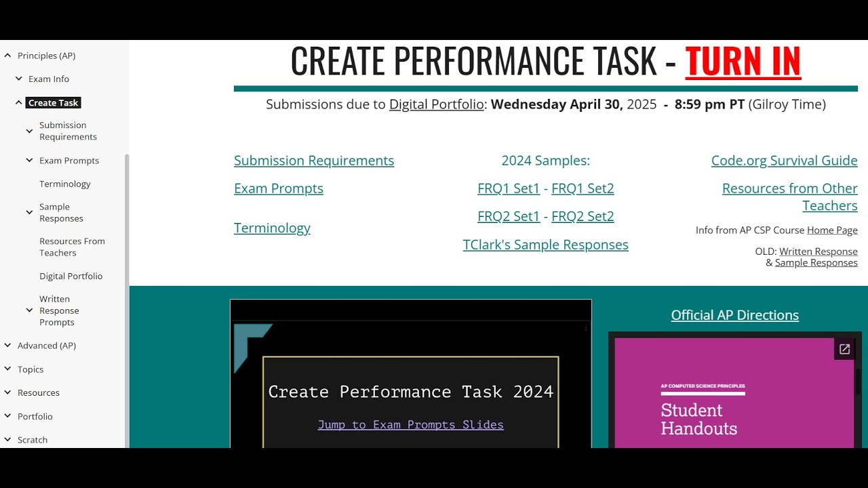Open Digital Portfolio sidebar item
The width and height of the screenshot is (868, 488).
pyautogui.click(x=71, y=276)
